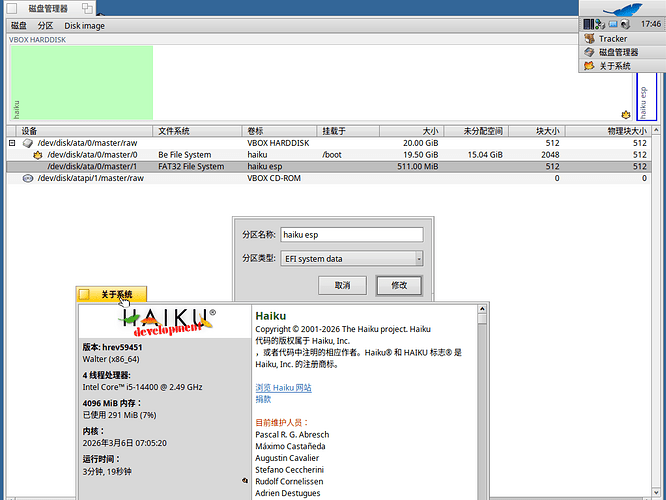Open the 分区类型 dropdown
666x500 pixels.
[351, 259]
